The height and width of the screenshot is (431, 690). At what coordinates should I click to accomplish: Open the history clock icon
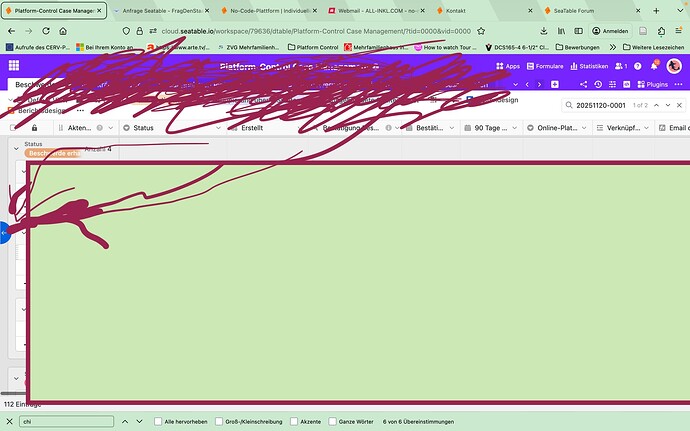pyautogui.click(x=598, y=84)
